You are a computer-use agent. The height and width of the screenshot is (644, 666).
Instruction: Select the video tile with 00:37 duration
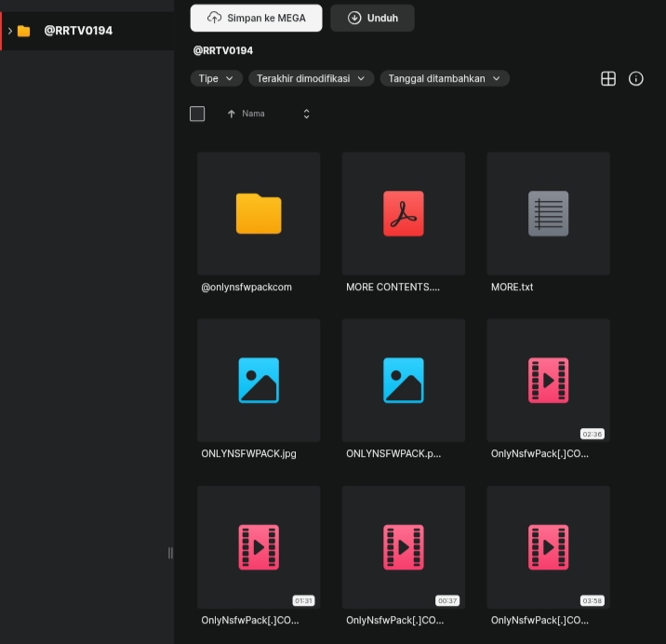pyautogui.click(x=404, y=547)
